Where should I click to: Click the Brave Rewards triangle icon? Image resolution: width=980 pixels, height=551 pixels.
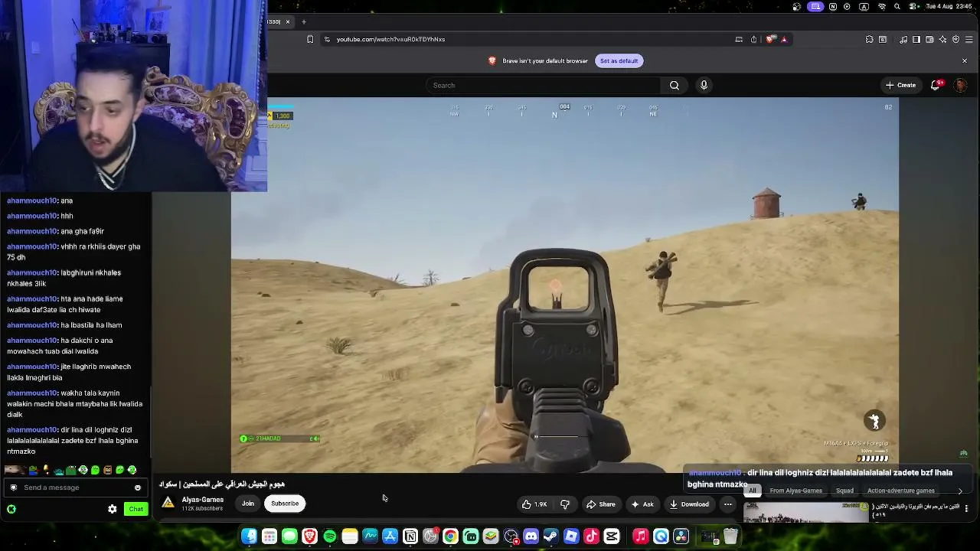point(783,39)
